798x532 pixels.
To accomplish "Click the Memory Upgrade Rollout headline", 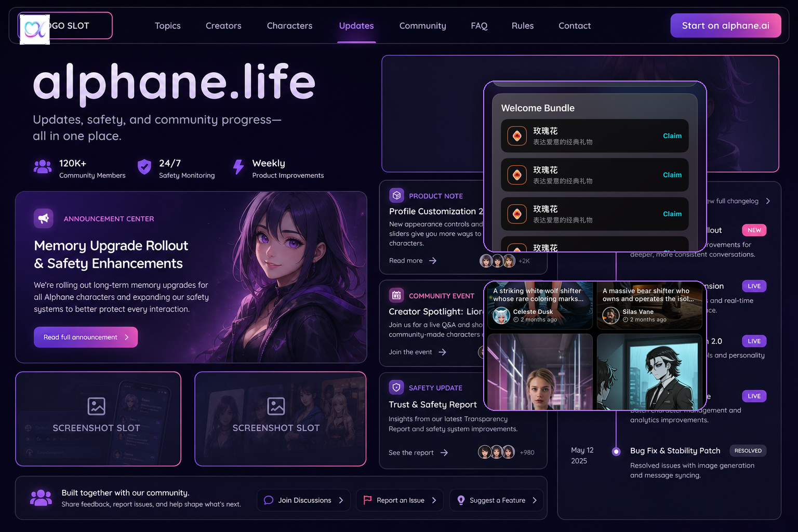I will pos(111,255).
